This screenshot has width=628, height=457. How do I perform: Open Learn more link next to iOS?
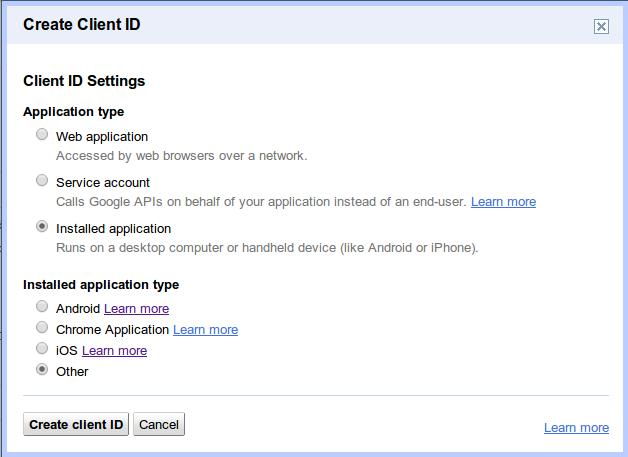(114, 351)
